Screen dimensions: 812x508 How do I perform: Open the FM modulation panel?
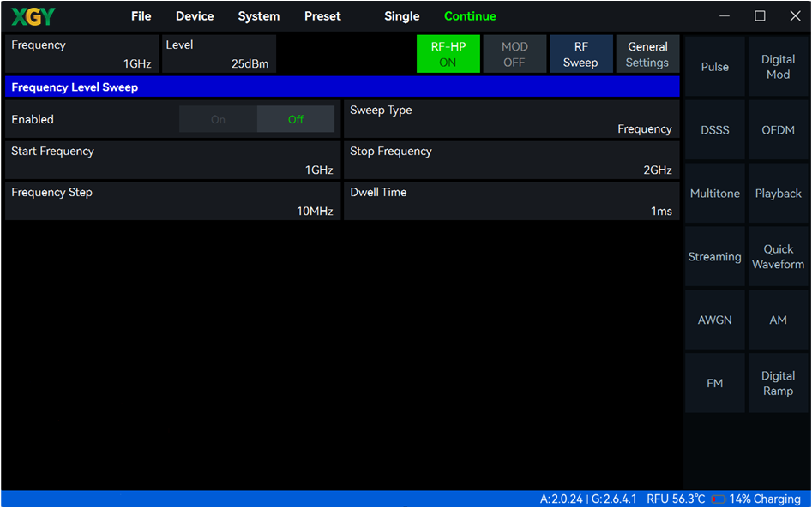(x=714, y=383)
